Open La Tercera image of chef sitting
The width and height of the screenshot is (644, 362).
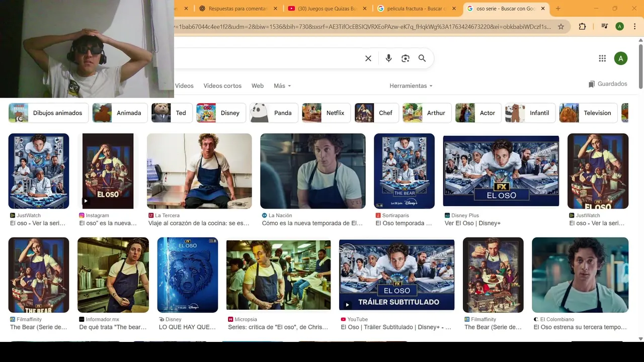(199, 171)
